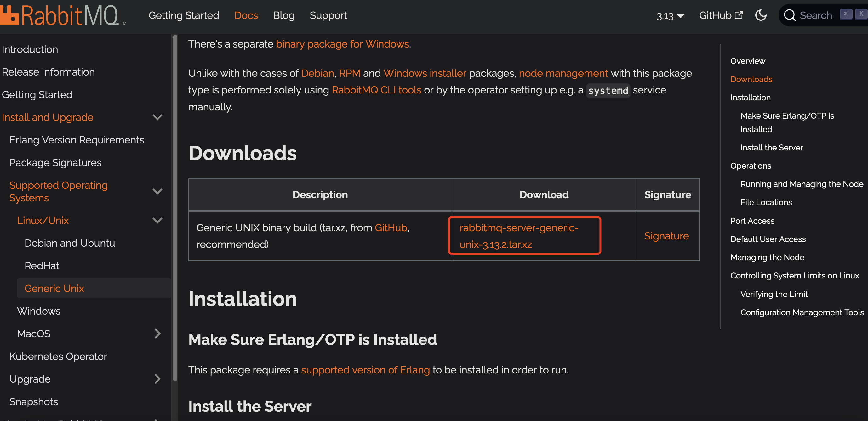Viewport: 868px width, 421px height.
Task: Open Kubernetes Operator page
Action: (58, 356)
